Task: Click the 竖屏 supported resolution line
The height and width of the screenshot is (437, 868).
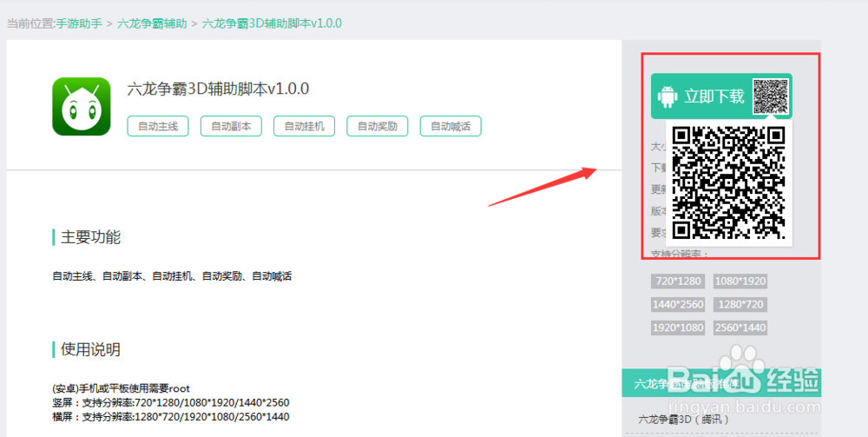Action: pyautogui.click(x=170, y=402)
